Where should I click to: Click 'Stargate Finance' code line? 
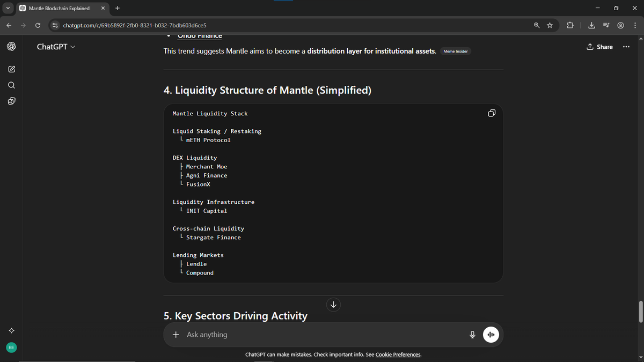coord(214,238)
